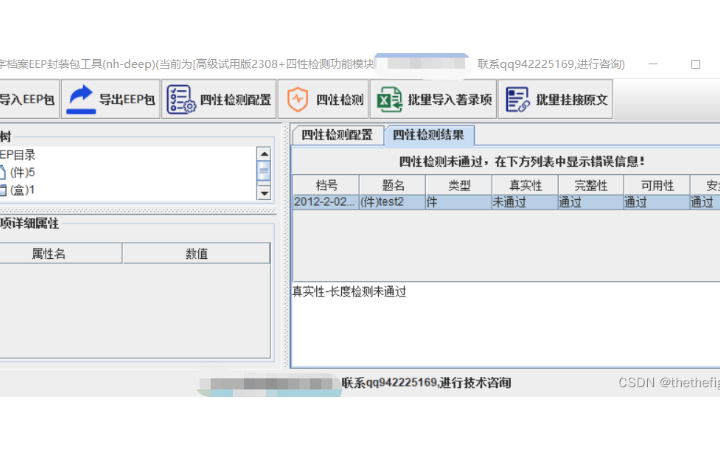Click the 批量挂接原文 button label
This screenshot has width=720, height=450.
coord(572,100)
